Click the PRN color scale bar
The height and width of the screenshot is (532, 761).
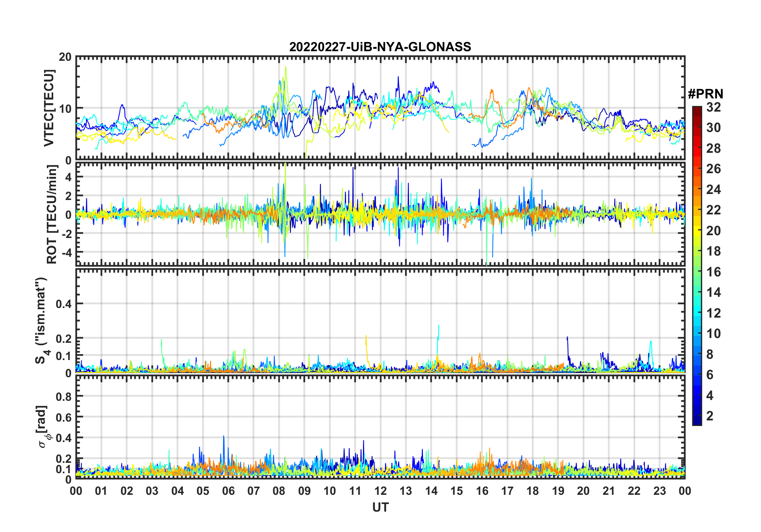tap(697, 266)
